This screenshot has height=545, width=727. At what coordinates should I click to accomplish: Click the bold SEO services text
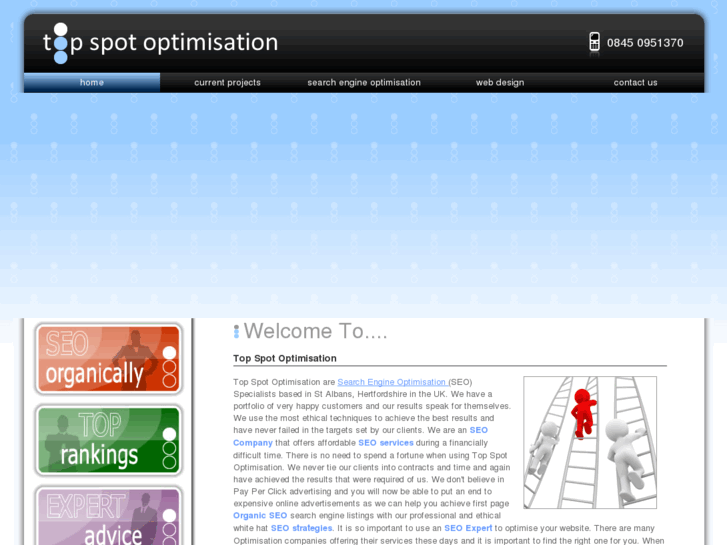(x=386, y=442)
